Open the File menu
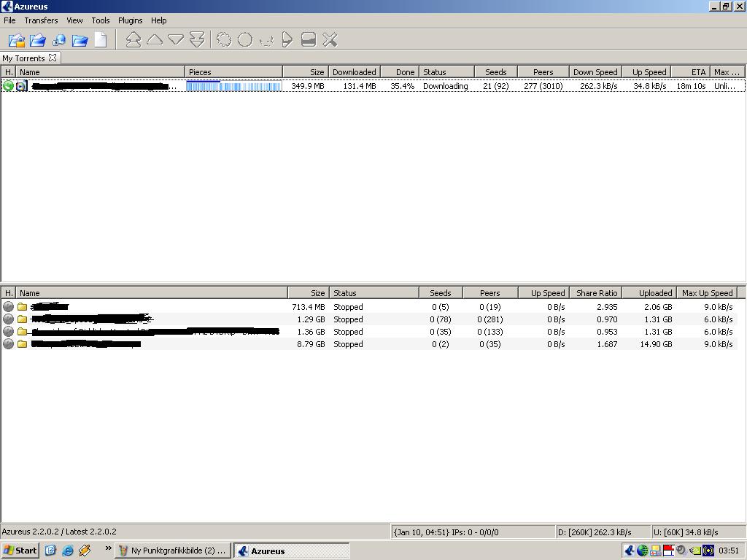 tap(9, 20)
